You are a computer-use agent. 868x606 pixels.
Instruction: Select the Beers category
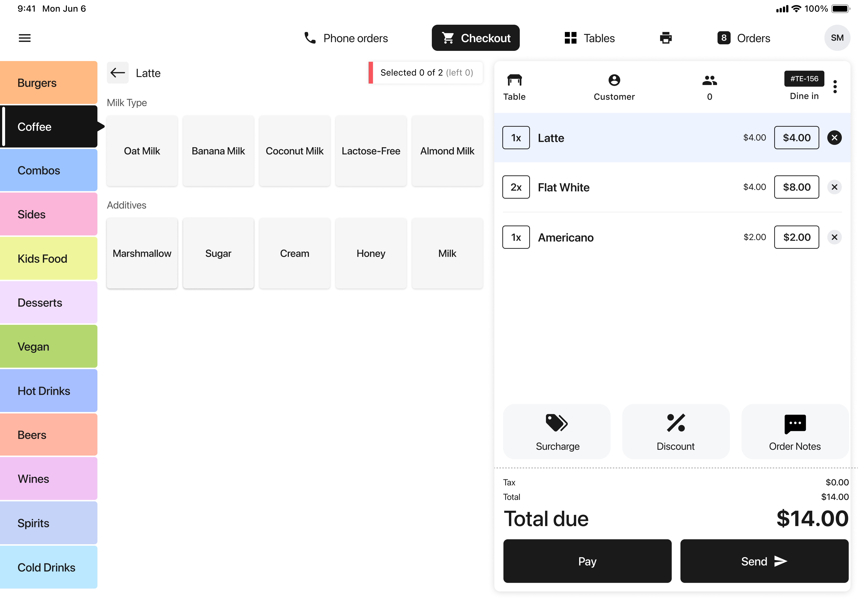(49, 435)
